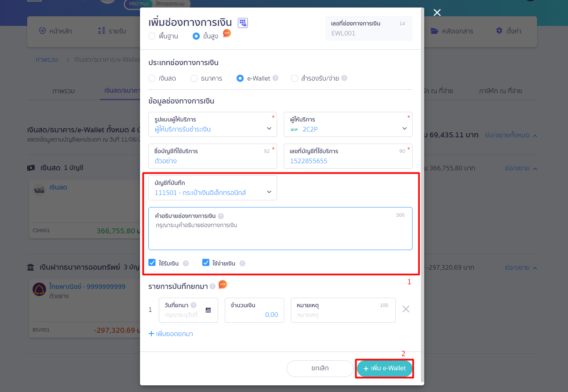Click the เงินสด account card icon
The height and width of the screenshot is (392, 568).
tap(39, 190)
